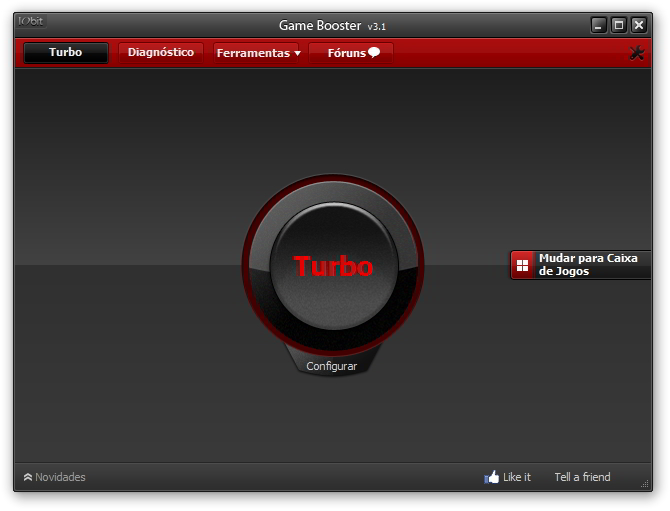Maximize the Game Booster window
Image resolution: width=670 pixels, height=511 pixels.
click(619, 25)
